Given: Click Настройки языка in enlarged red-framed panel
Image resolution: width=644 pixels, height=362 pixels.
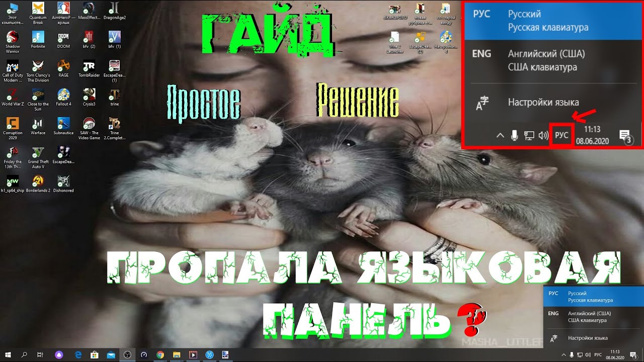Looking at the screenshot, I should [553, 103].
